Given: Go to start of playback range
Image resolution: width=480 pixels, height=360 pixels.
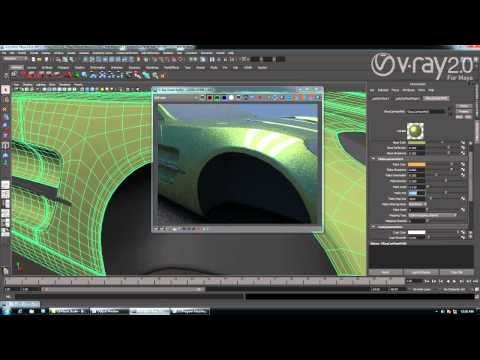Looking at the screenshot, I should (x=427, y=282).
